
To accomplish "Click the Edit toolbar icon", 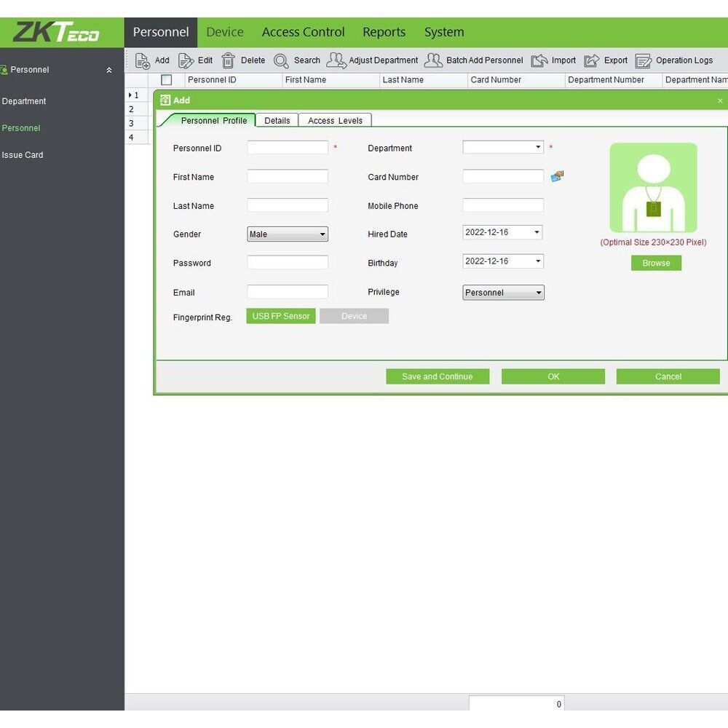I will 186,61.
